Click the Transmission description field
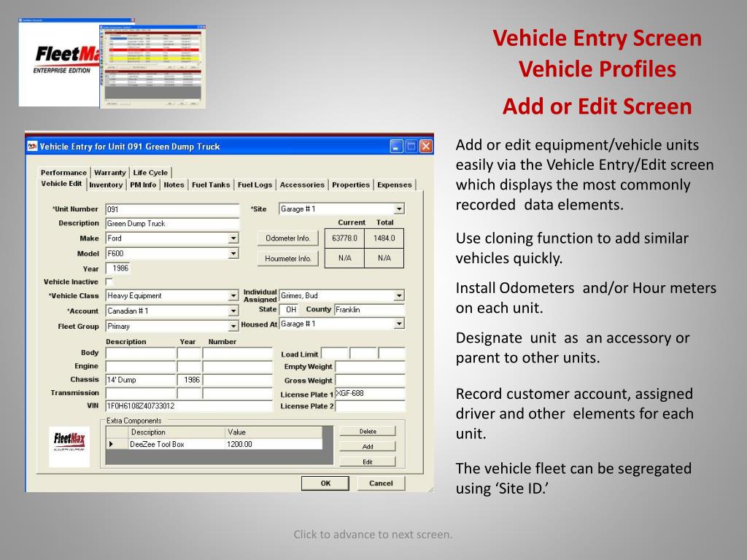This screenshot has height=560, width=747. pos(141,393)
